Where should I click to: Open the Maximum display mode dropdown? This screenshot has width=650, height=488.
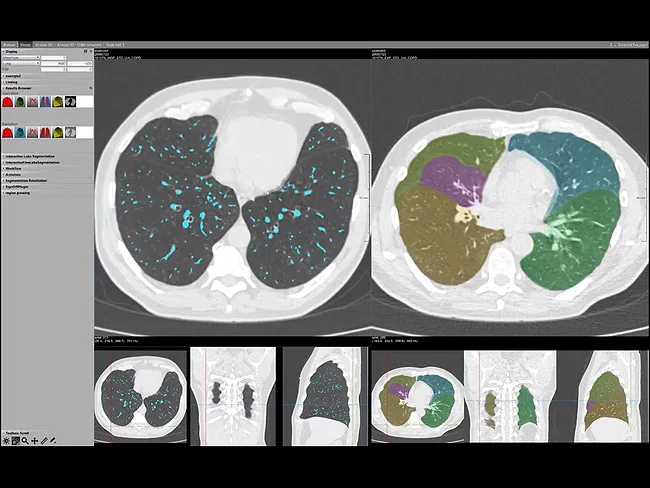pyautogui.click(x=22, y=58)
